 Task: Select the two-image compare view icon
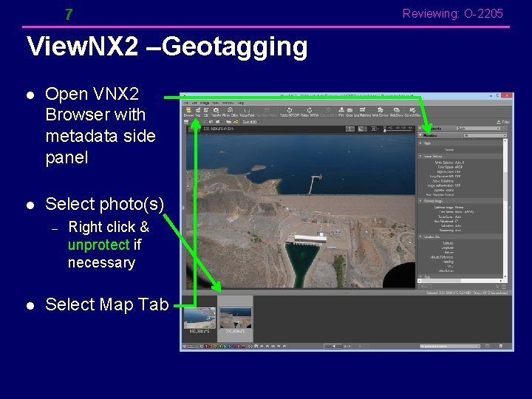pyautogui.click(x=349, y=129)
